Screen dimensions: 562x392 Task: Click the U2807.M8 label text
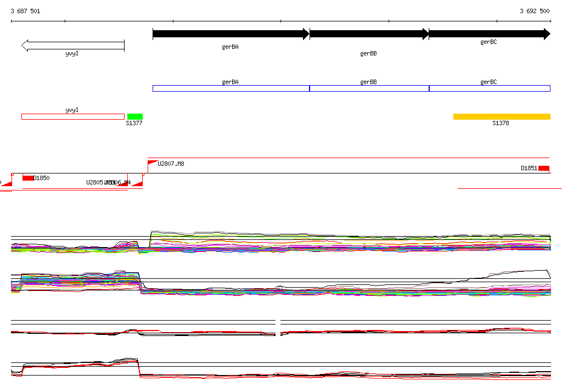[171, 164]
